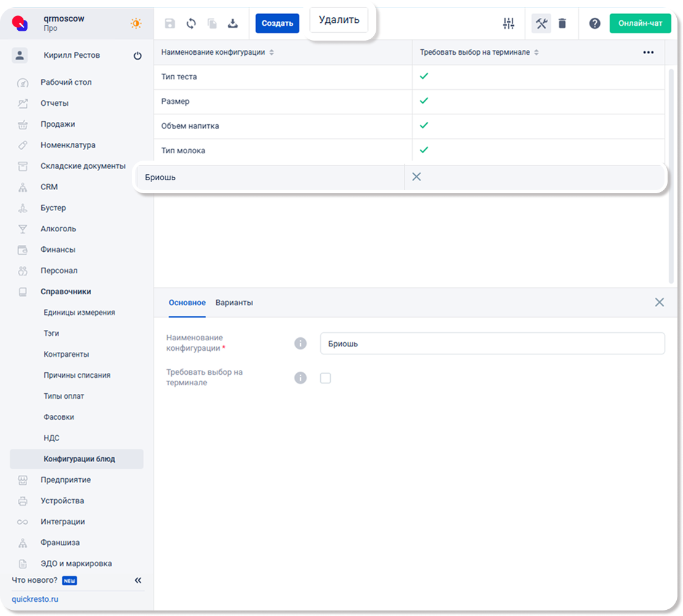Select Конфигурации блюд submenu item
683x616 pixels.
point(76,459)
